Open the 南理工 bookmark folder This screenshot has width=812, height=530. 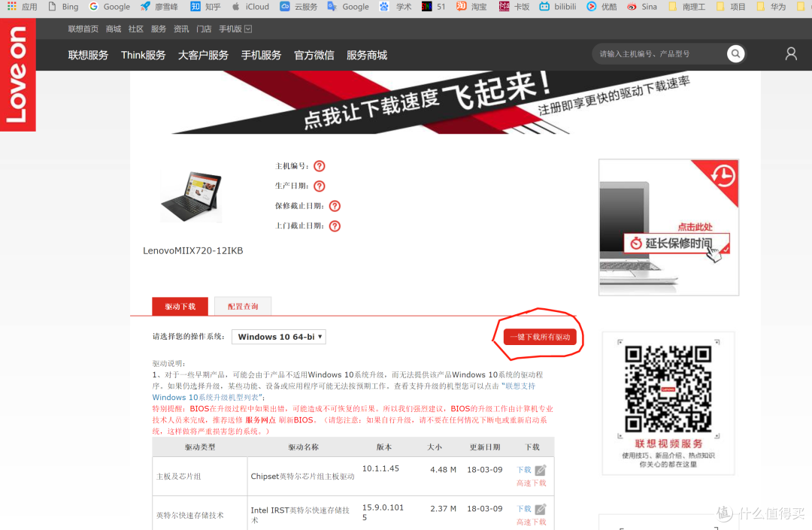(x=686, y=7)
